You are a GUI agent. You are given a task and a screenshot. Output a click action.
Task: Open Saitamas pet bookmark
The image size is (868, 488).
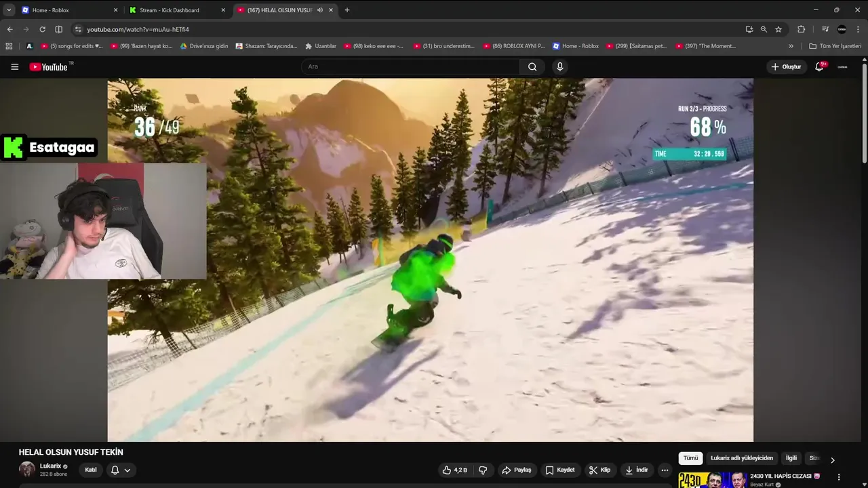[637, 46]
